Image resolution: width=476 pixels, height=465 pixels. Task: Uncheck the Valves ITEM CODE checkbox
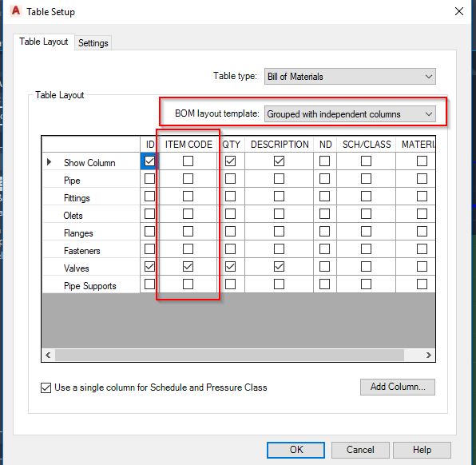(x=188, y=267)
